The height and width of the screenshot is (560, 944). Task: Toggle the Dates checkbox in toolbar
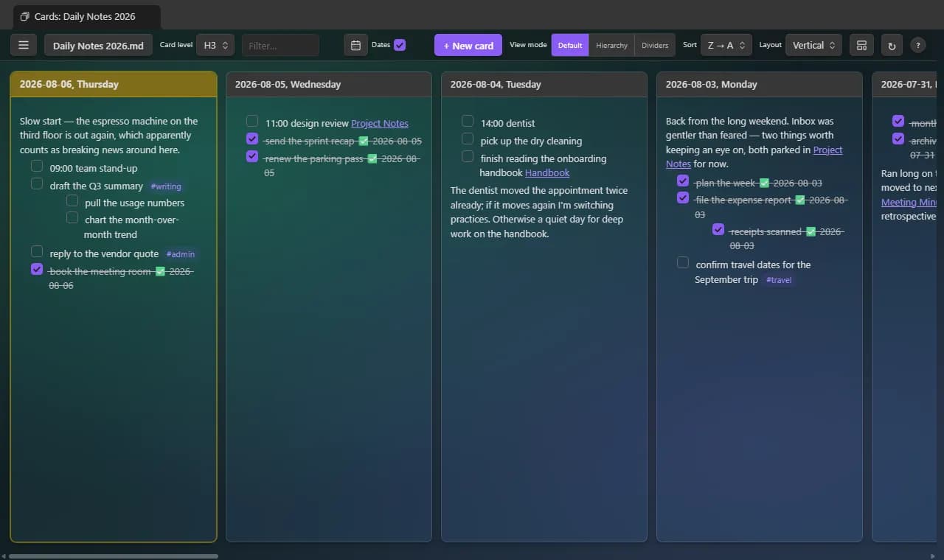(400, 45)
